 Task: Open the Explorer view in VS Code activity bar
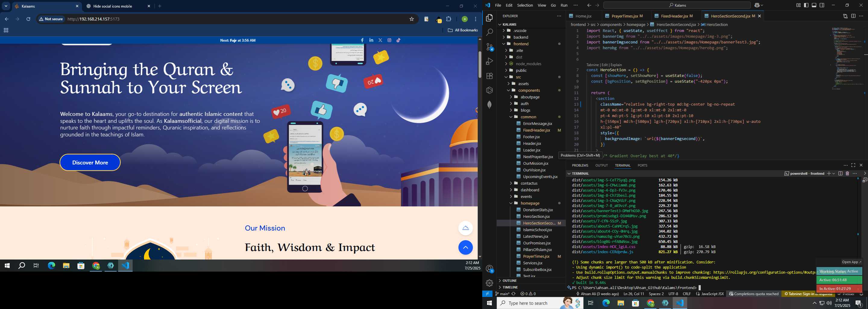(x=489, y=18)
